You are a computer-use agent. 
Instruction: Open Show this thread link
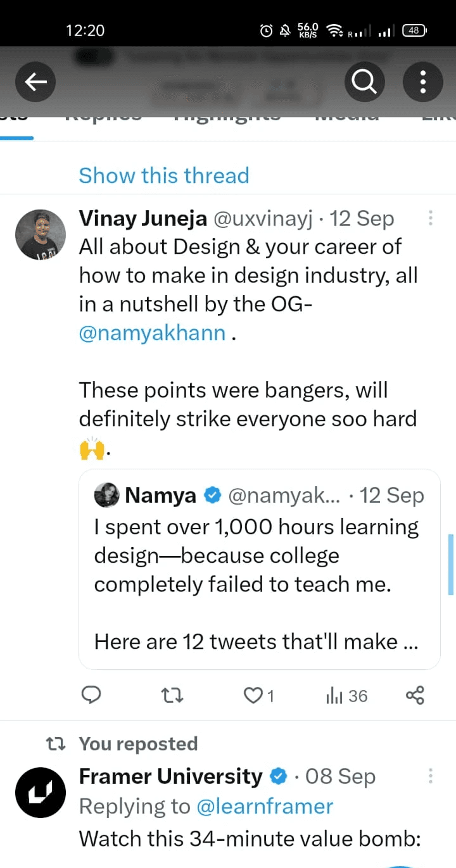(x=163, y=175)
